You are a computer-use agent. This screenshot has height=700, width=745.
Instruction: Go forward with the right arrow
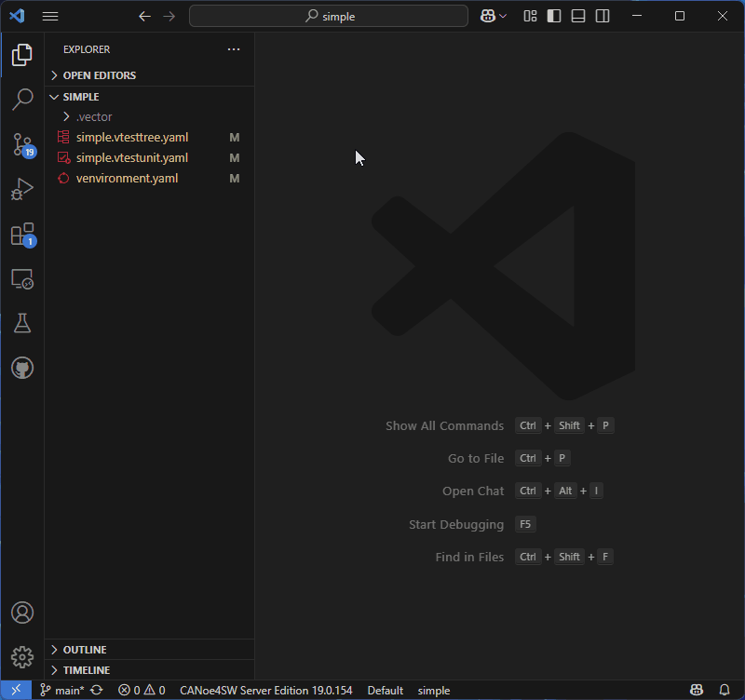[169, 16]
